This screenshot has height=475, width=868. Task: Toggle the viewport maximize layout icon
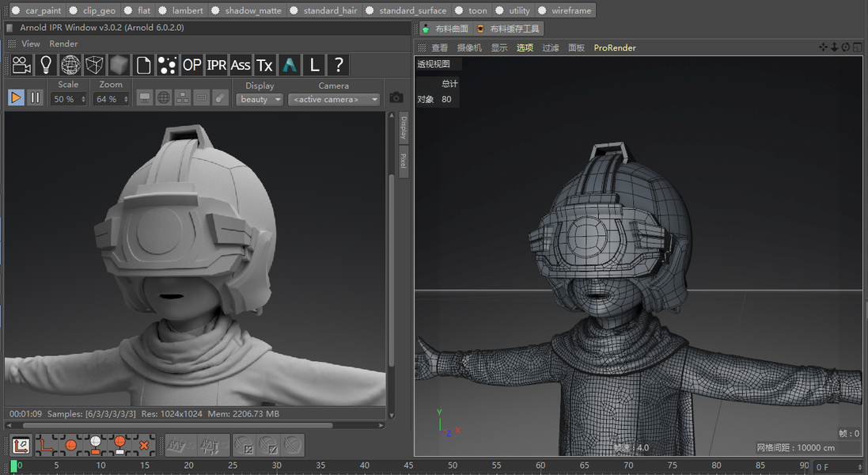[x=857, y=47]
